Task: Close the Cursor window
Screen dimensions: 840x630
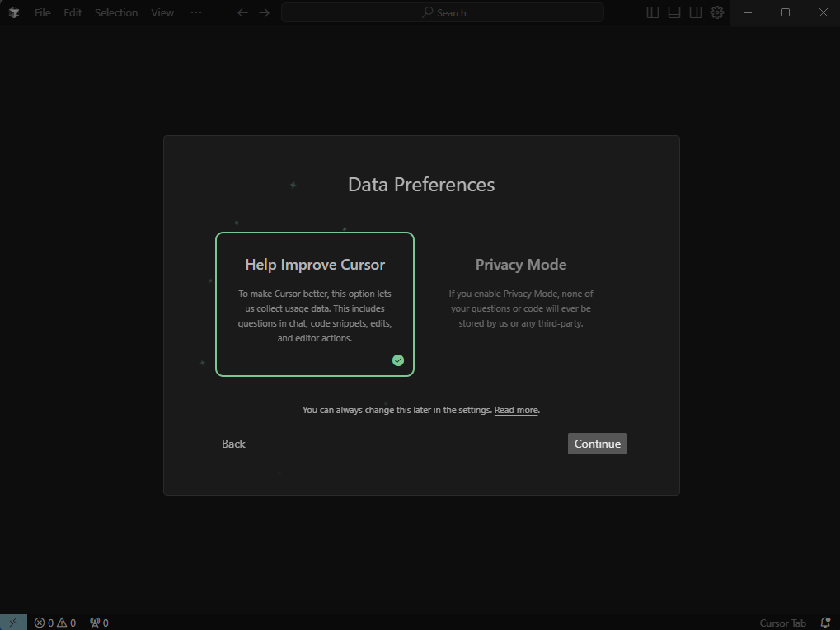Action: pyautogui.click(x=824, y=12)
